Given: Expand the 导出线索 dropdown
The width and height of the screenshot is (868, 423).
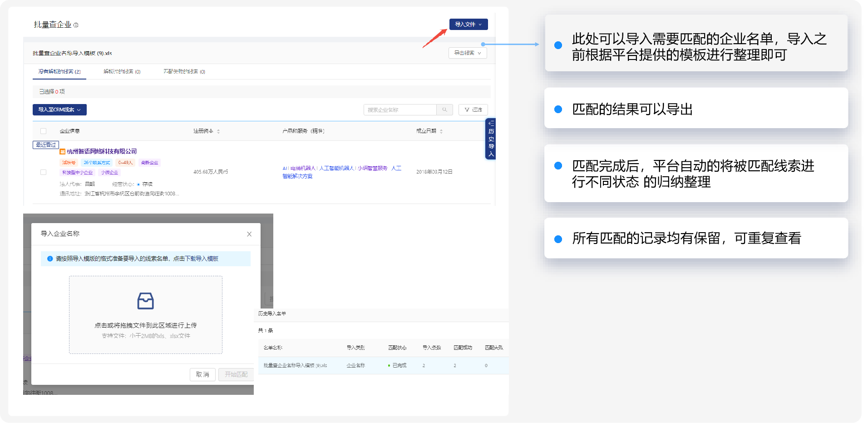Looking at the screenshot, I should tap(467, 53).
